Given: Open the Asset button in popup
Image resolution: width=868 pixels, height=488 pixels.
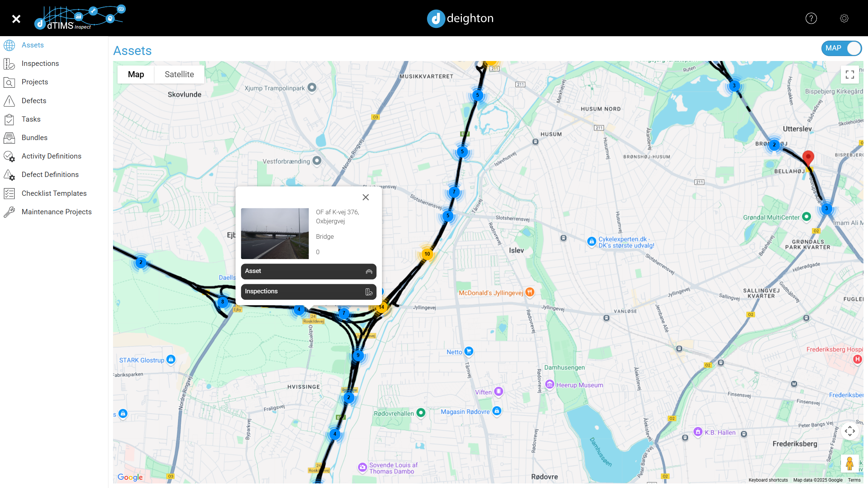Looking at the screenshot, I should pos(309,271).
